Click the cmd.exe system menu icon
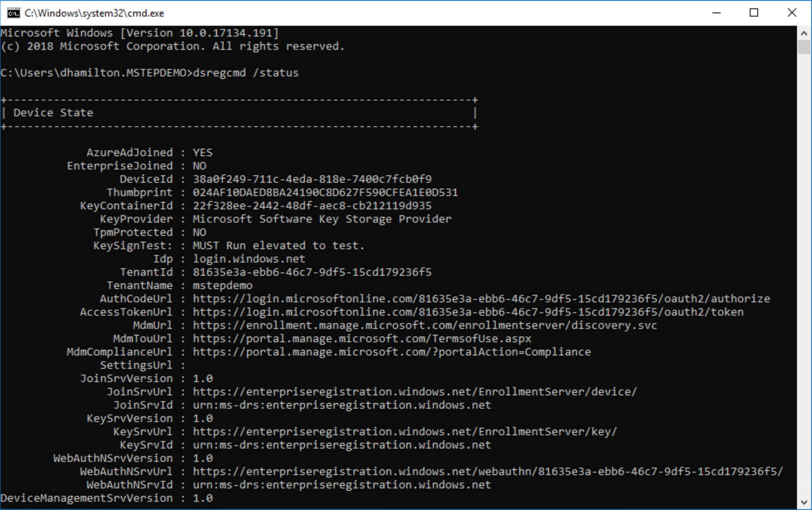Image resolution: width=812 pixels, height=510 pixels. [13, 13]
